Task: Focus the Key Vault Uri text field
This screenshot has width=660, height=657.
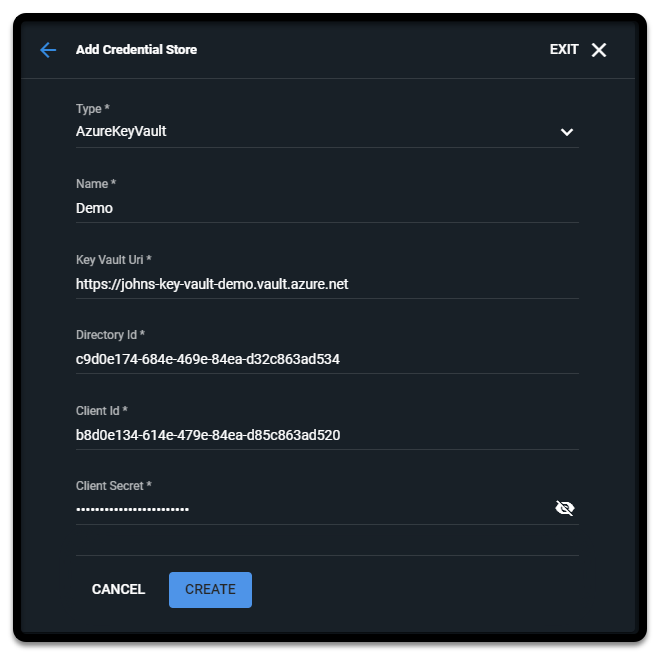Action: (x=300, y=284)
